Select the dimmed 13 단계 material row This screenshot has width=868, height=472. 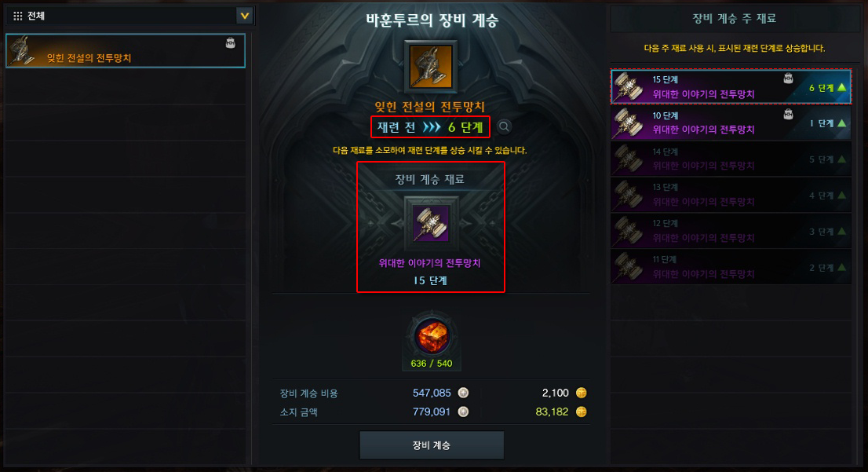[x=731, y=195]
